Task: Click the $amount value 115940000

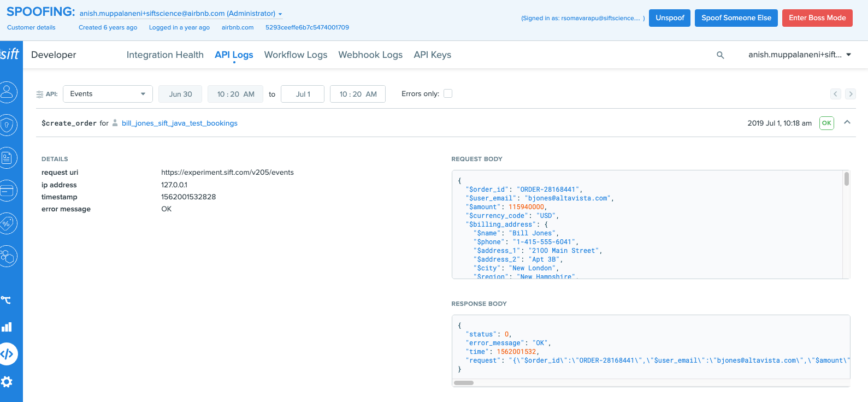Action: [x=526, y=207]
